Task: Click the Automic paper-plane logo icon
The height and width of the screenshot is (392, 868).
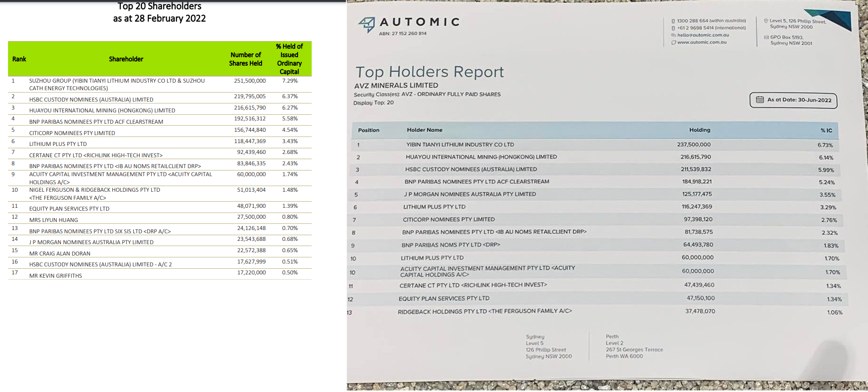Action: (366, 25)
